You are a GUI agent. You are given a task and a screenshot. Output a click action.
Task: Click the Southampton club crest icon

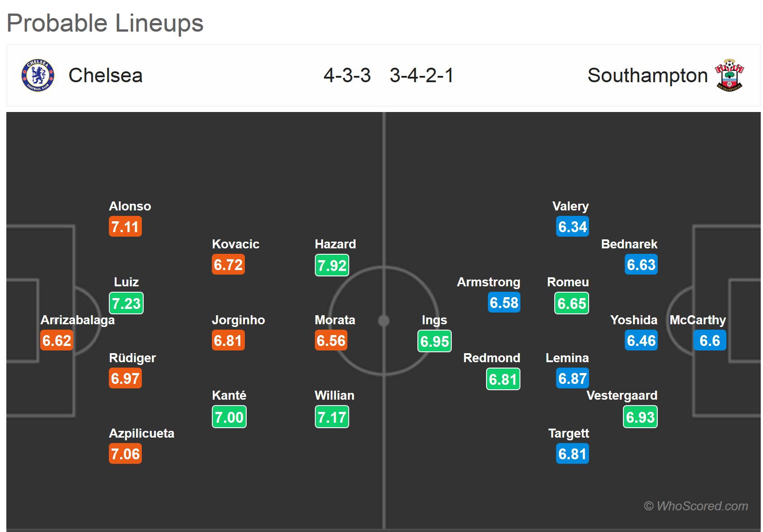[x=729, y=75]
